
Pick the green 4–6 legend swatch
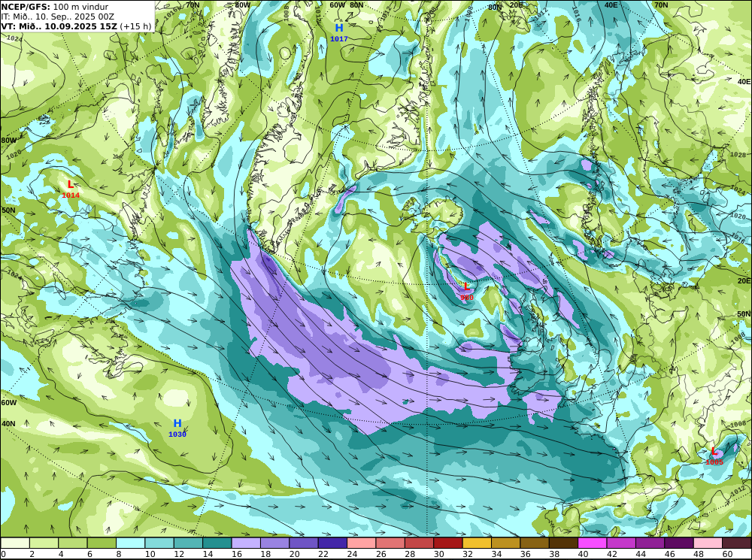point(73,543)
